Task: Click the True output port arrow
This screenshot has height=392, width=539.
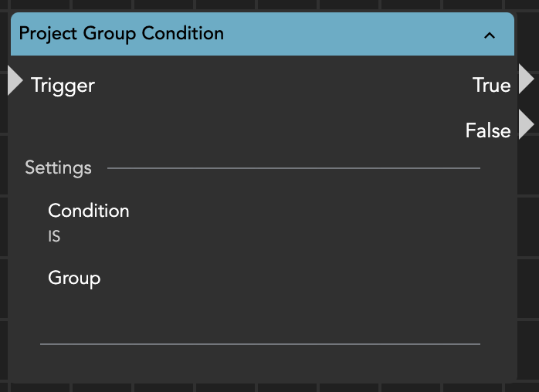Action: [x=526, y=79]
